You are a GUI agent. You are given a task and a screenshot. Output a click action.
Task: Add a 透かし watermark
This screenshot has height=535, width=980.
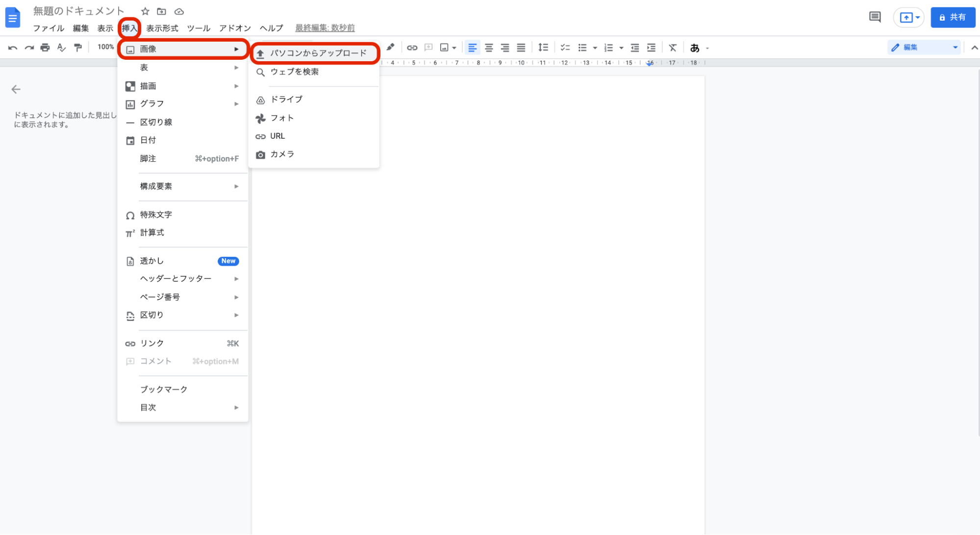tap(183, 261)
